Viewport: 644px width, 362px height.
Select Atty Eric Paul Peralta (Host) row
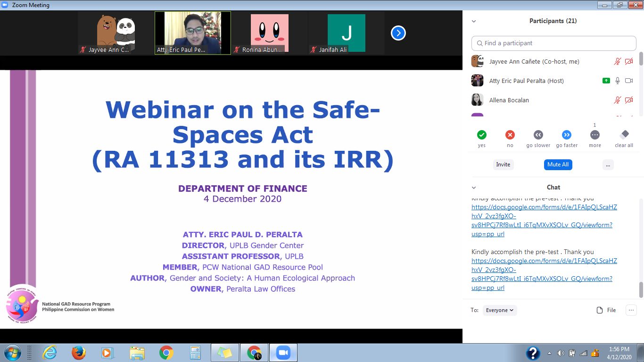point(554,81)
